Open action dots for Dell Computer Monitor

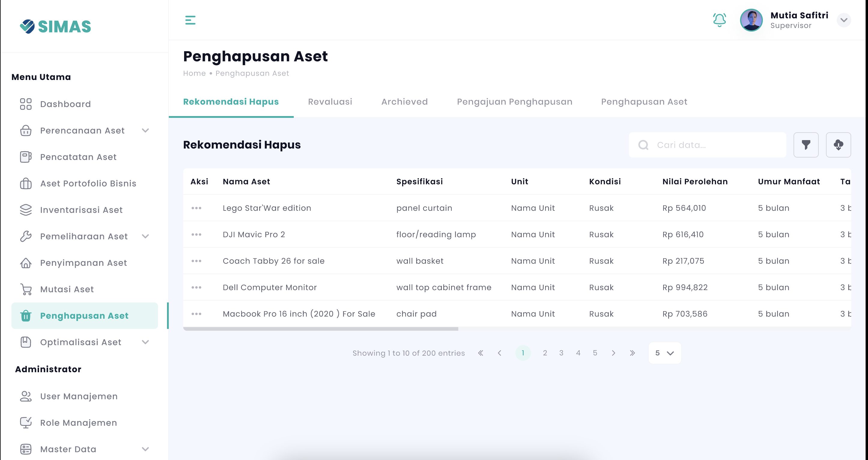coord(196,287)
